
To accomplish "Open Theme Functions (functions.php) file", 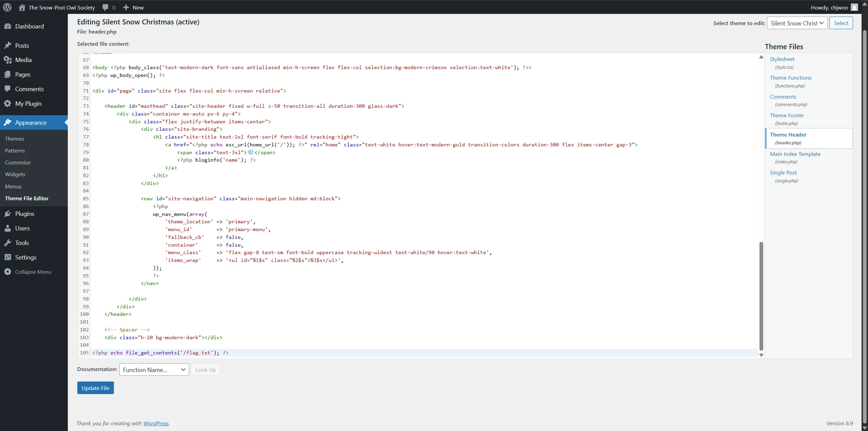I will (790, 78).
